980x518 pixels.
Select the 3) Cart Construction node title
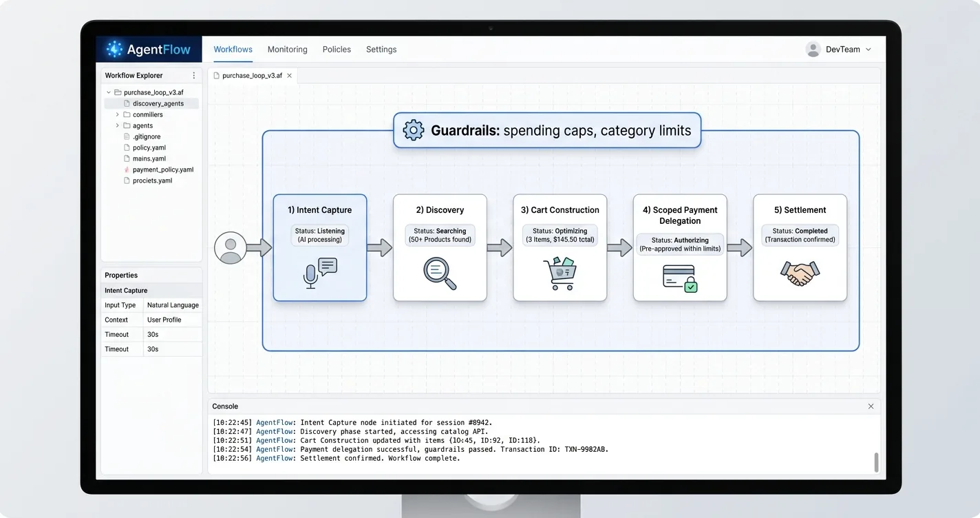coord(560,210)
